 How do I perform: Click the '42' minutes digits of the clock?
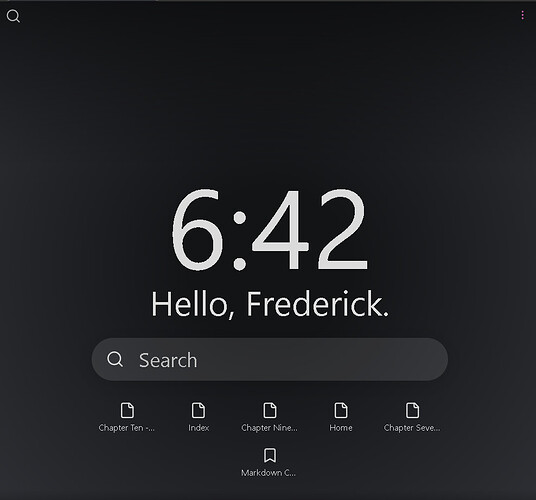pos(310,230)
